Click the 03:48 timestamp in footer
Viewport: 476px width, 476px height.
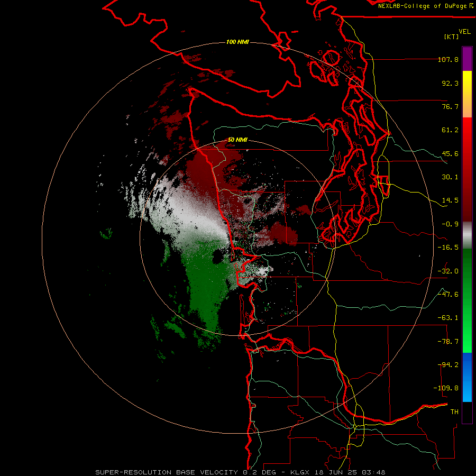click(375, 472)
